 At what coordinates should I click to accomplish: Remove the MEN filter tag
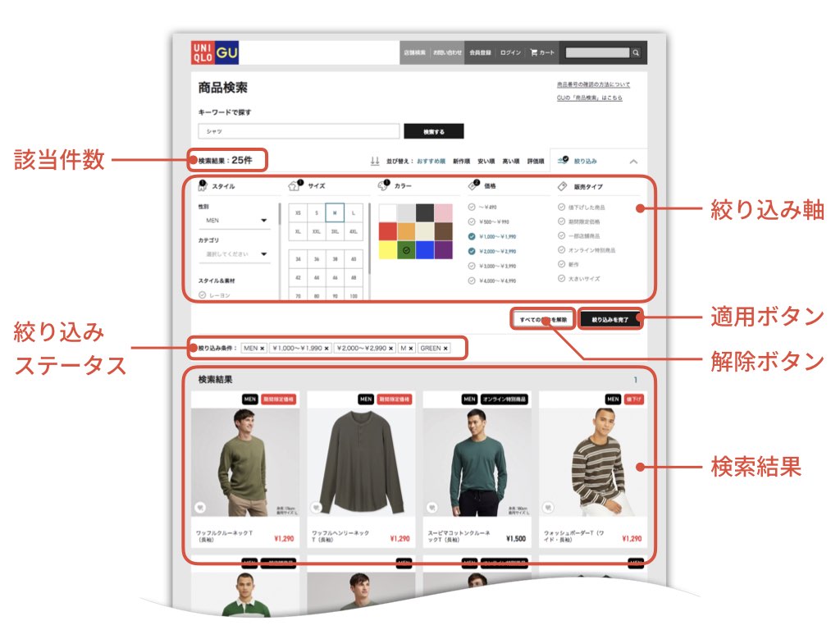262,348
